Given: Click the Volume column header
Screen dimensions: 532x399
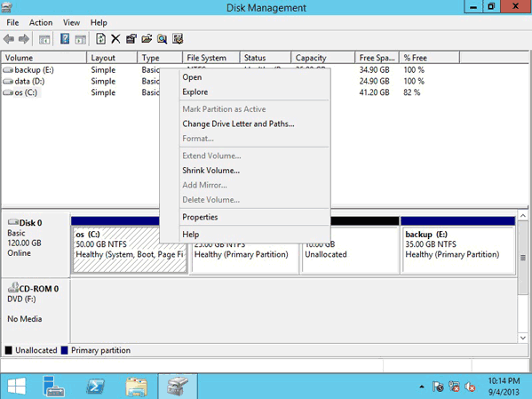Looking at the screenshot, I should (x=44, y=58).
